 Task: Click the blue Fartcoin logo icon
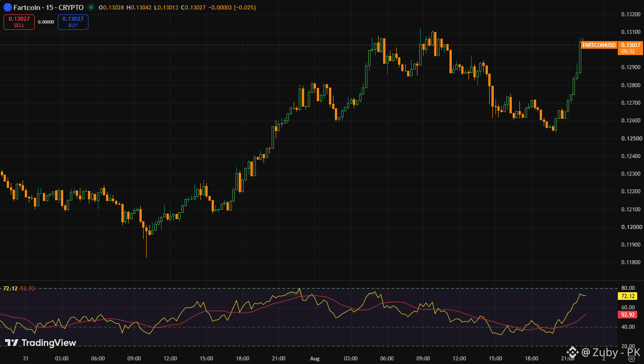click(7, 7)
